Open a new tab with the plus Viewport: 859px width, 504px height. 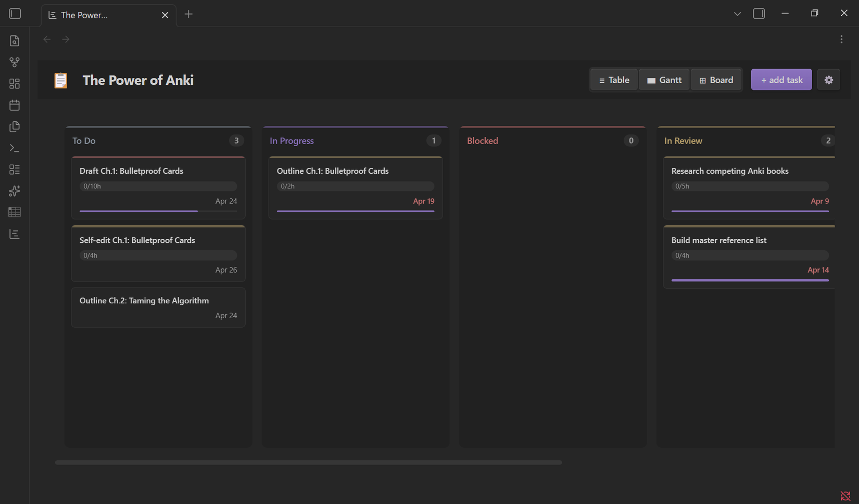[188, 14]
